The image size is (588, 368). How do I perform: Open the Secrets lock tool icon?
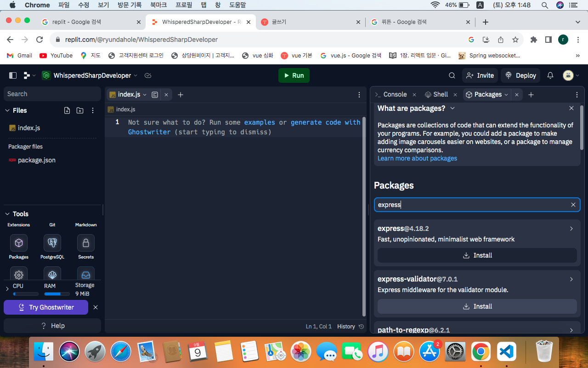(x=86, y=243)
